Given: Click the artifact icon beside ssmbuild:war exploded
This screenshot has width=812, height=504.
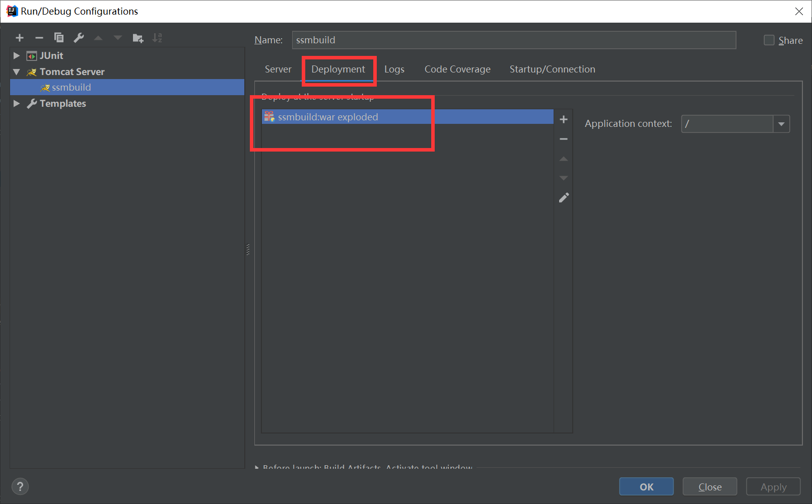Looking at the screenshot, I should coord(269,117).
